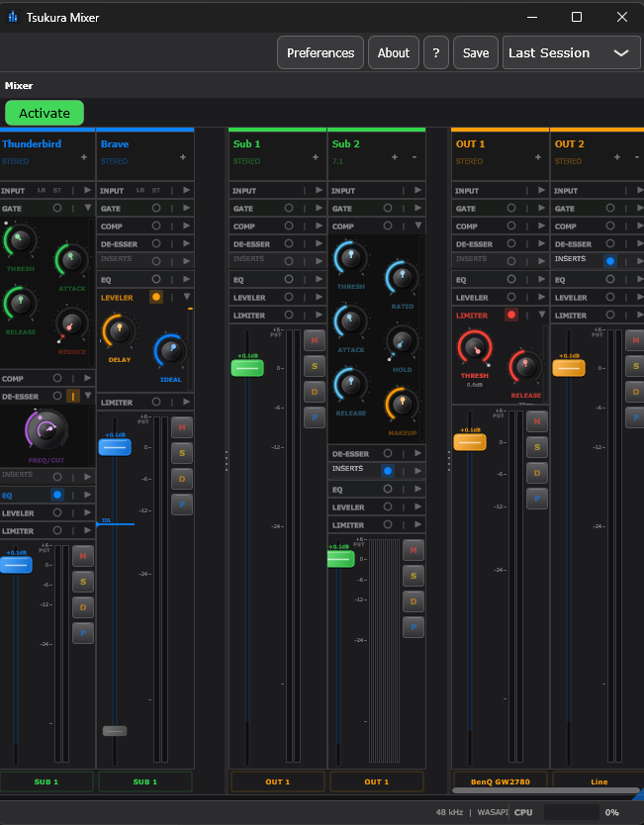Screen dimensions: 644x825
Task: Click the P button on Sub 1 strip
Action: 315,417
